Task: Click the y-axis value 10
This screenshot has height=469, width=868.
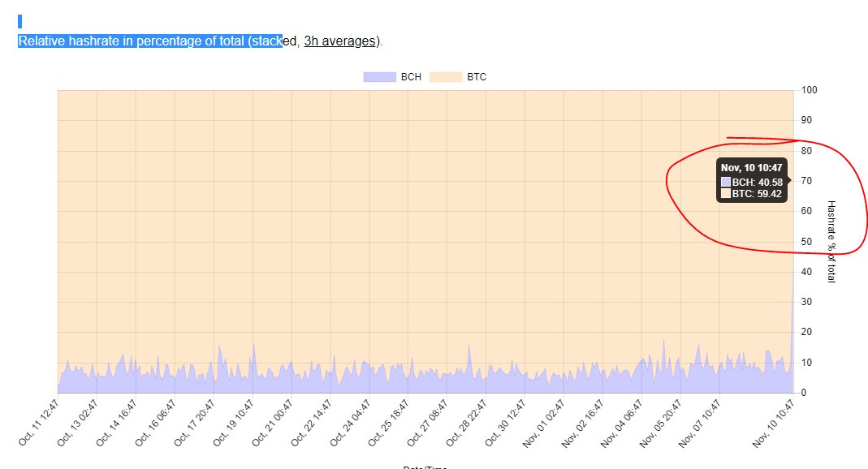Action: click(806, 362)
